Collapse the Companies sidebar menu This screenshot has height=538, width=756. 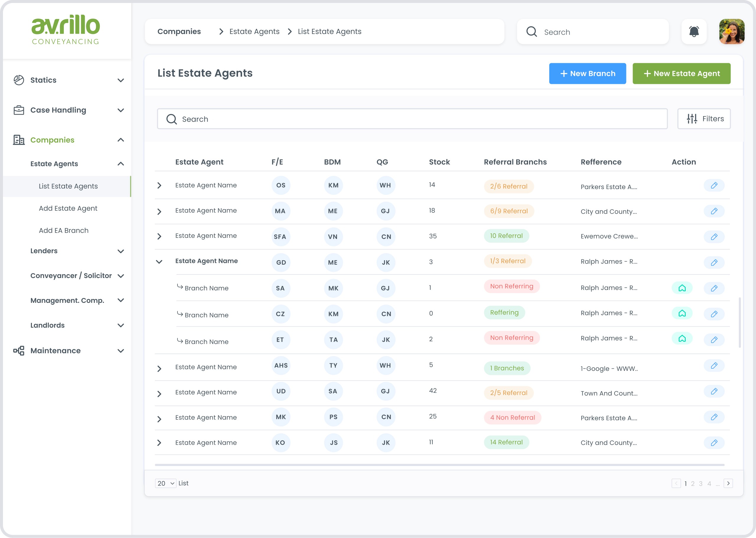(x=121, y=140)
